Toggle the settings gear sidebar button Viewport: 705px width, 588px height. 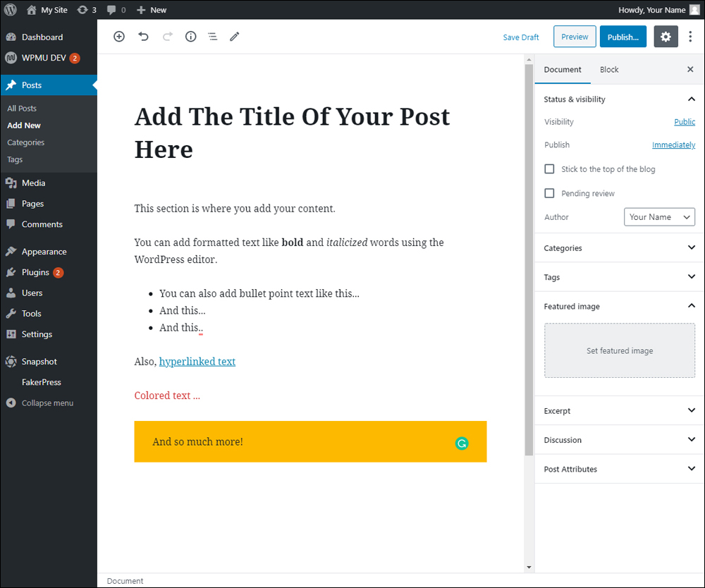[666, 37]
